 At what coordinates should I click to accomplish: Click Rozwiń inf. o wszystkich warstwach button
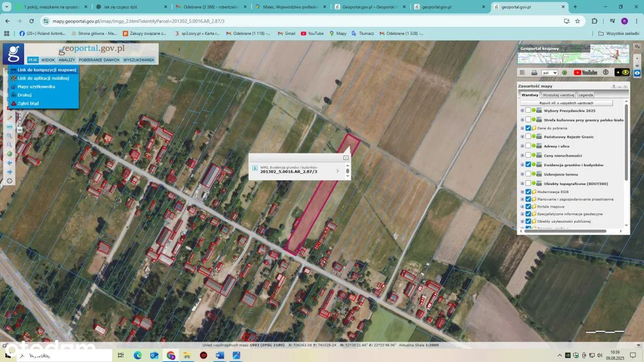point(566,102)
